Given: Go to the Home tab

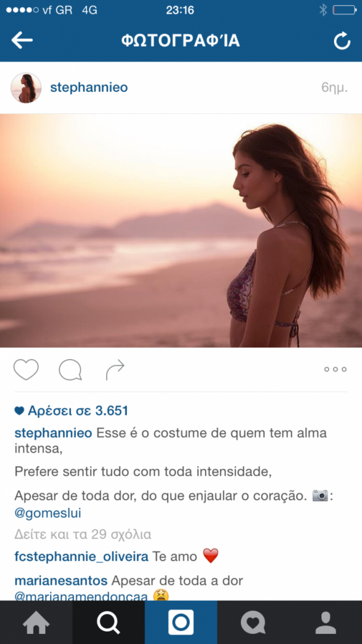Looking at the screenshot, I should point(36,622).
